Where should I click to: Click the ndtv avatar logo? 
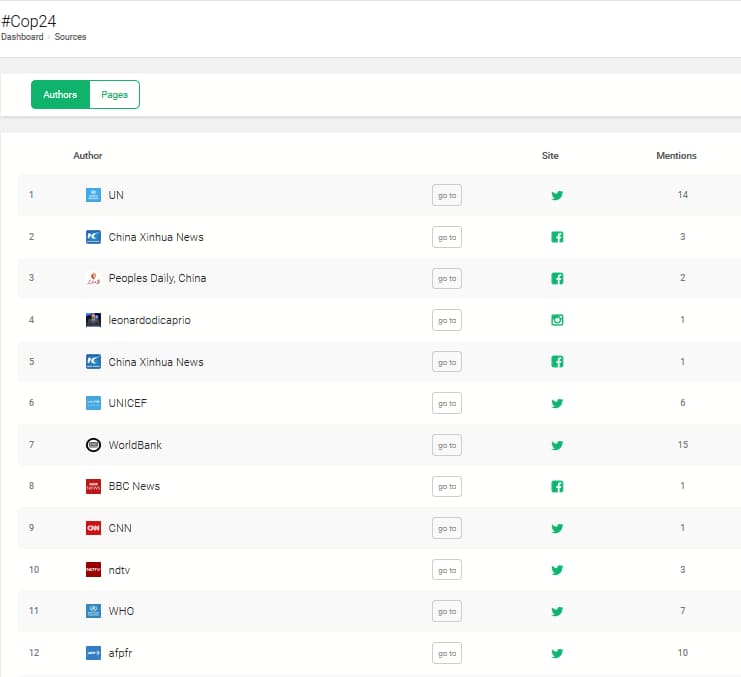click(x=93, y=569)
